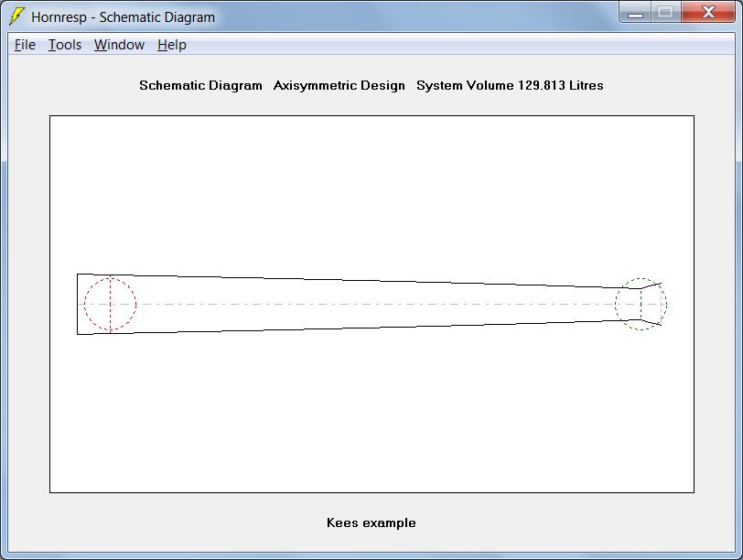Click the red dashed driver circle
This screenshot has width=743, height=560.
[x=111, y=304]
